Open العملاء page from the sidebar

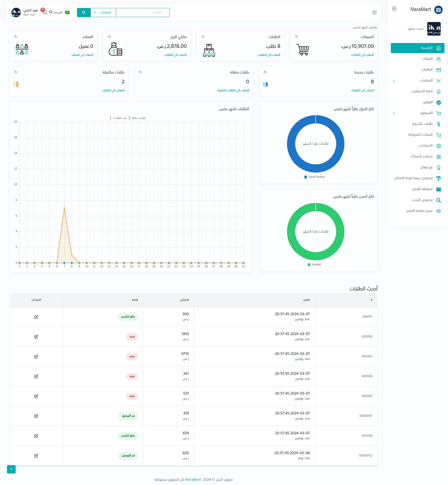tap(427, 59)
